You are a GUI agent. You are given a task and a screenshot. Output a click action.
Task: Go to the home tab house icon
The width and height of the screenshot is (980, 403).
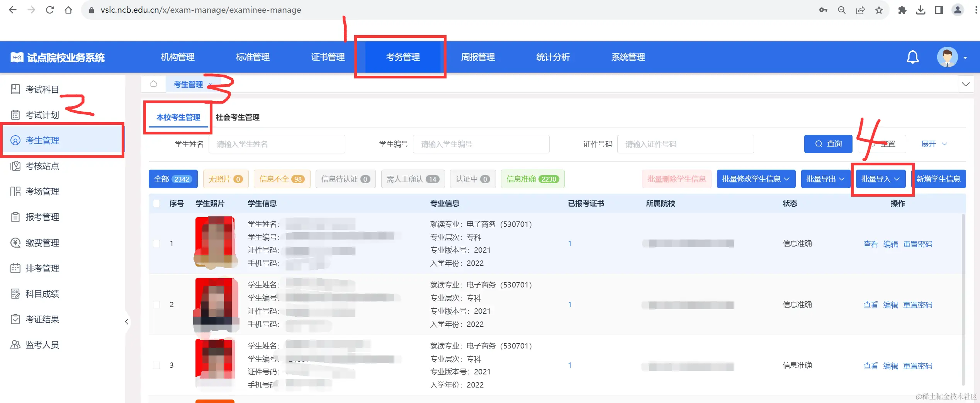[x=153, y=84]
